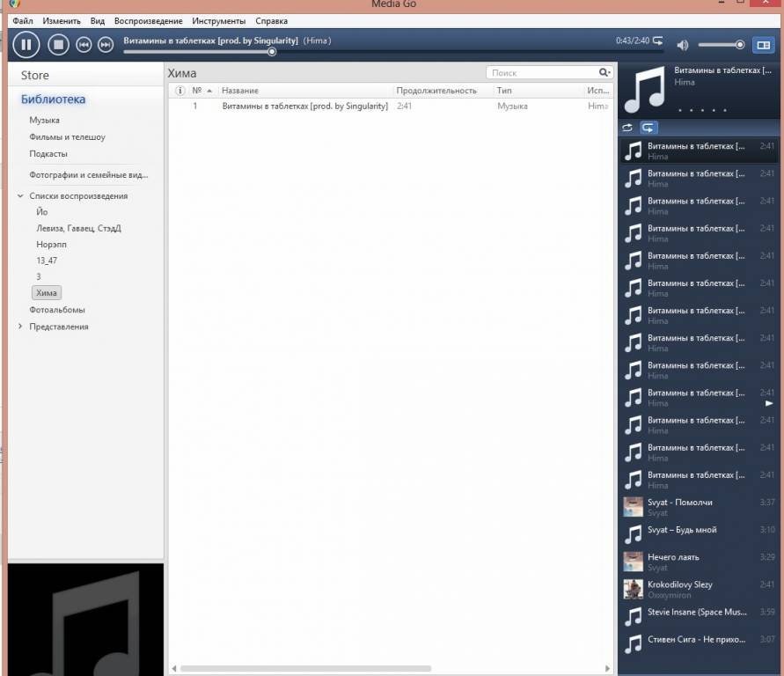This screenshot has height=676, width=784.
Task: Open the Йо playlist
Action: coord(42,212)
